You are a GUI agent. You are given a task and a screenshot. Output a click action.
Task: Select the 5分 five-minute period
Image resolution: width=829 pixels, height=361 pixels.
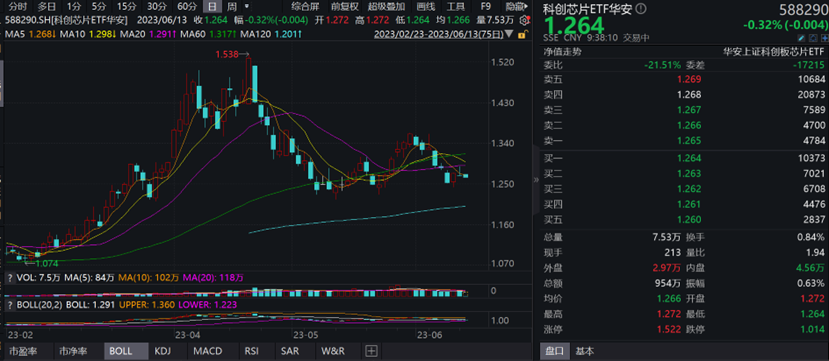(98, 7)
